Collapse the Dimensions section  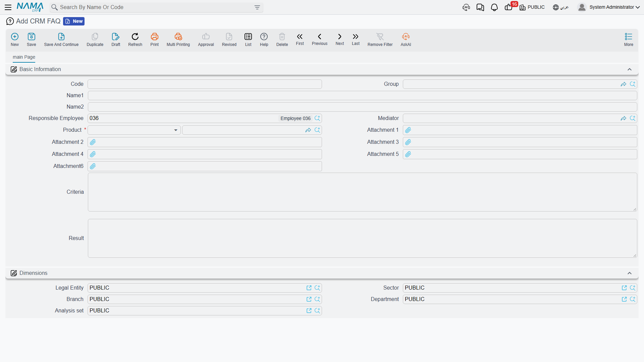click(630, 273)
